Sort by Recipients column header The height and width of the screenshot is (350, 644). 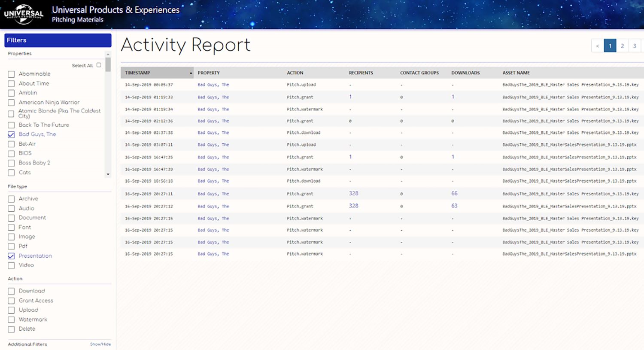[361, 73]
